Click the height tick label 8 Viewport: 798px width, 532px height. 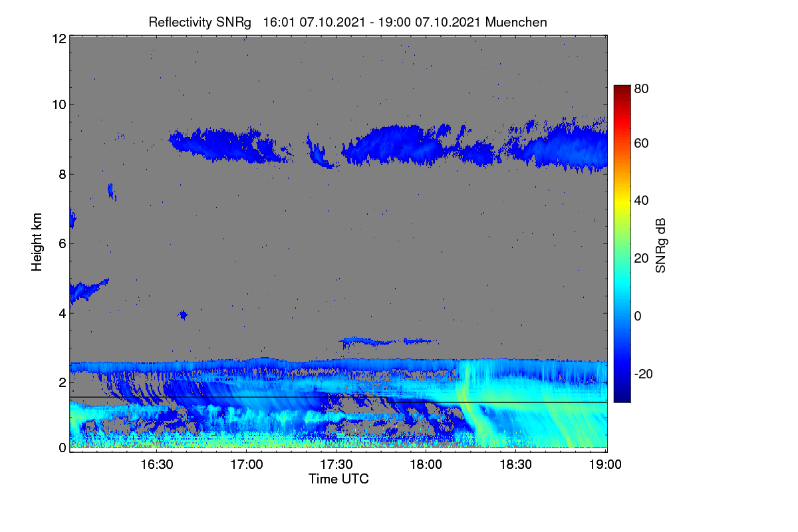tap(62, 174)
